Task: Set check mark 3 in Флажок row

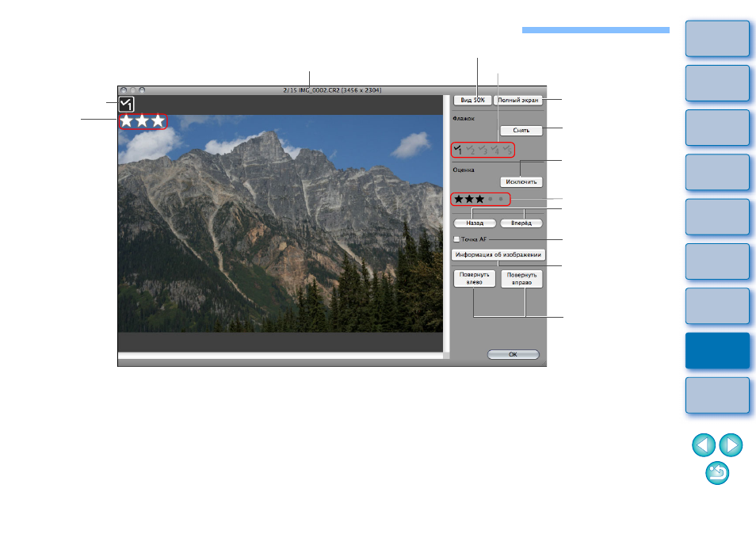Action: point(483,150)
